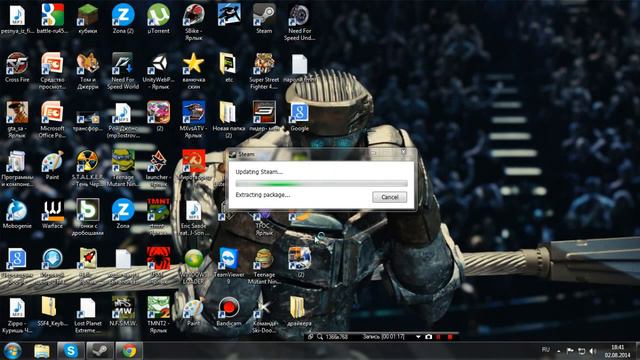640x360 pixels.
Task: Select the Программы и компоненты icon
Action: [x=17, y=169]
